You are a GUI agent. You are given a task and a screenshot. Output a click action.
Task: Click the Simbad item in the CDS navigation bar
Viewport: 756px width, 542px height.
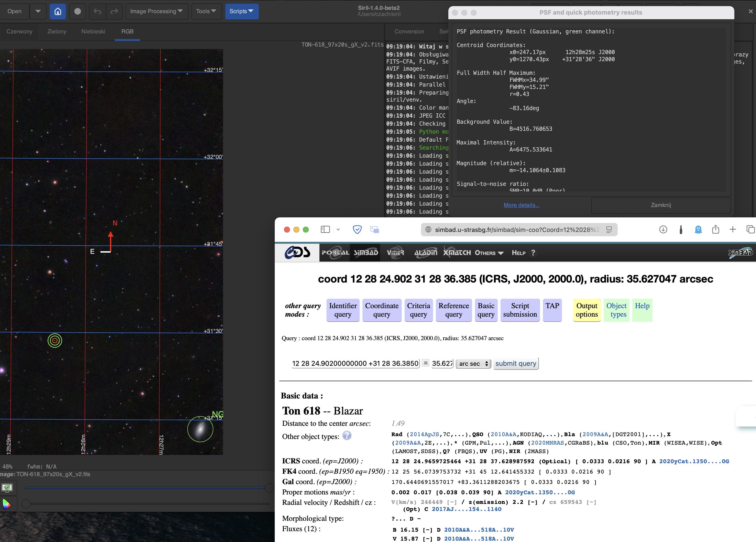(366, 253)
